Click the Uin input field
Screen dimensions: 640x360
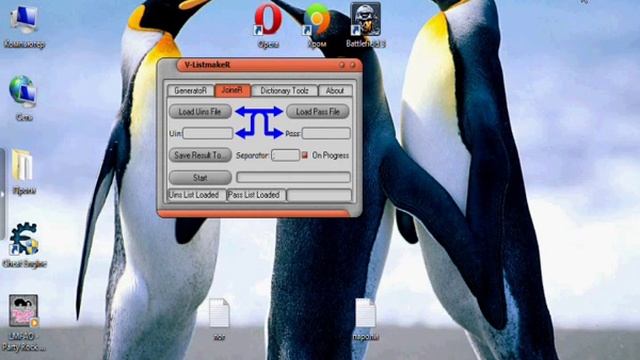pos(208,133)
